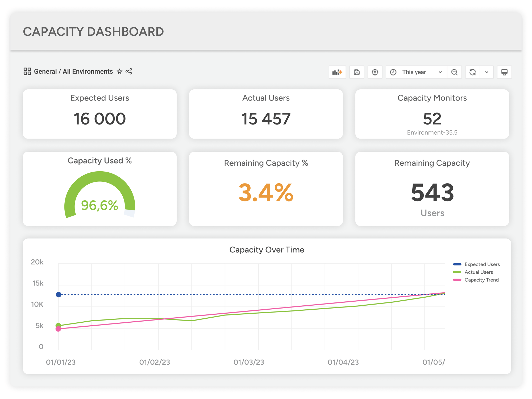This screenshot has height=399, width=532.
Task: Click the history/clock icon
Action: 393,72
